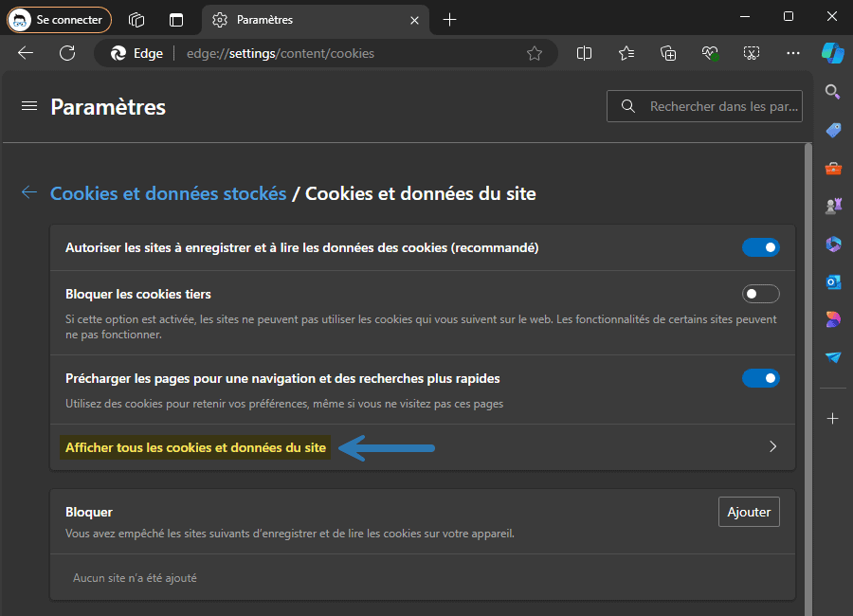The image size is (853, 616).
Task: Open sidebar Designer icon
Action: [833, 319]
